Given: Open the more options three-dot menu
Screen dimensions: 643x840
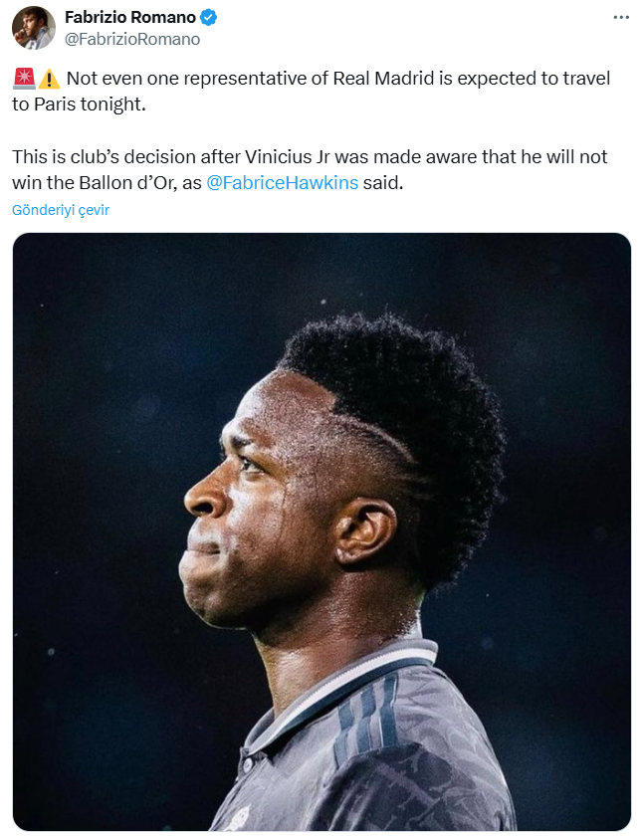Looking at the screenshot, I should [x=621, y=18].
